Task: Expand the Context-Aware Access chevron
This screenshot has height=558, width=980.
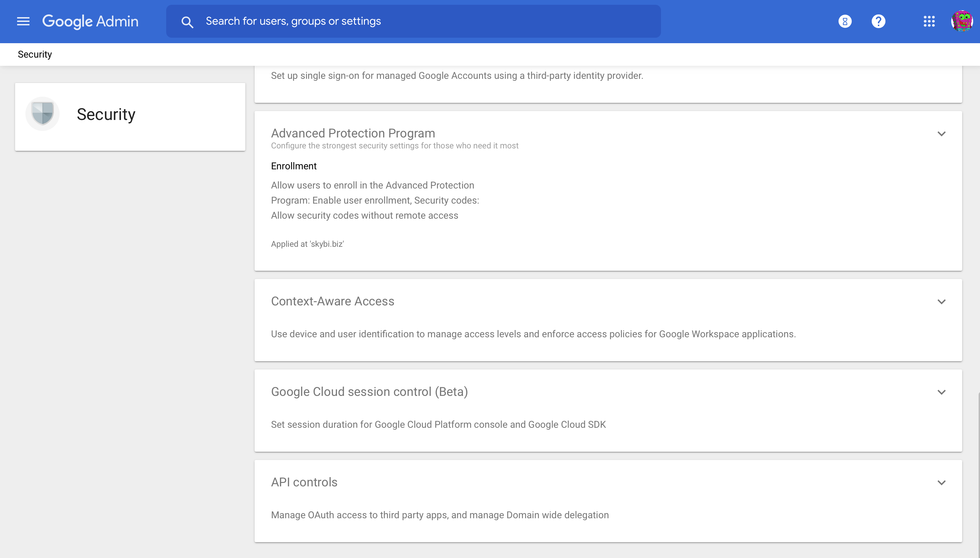Action: tap(941, 302)
